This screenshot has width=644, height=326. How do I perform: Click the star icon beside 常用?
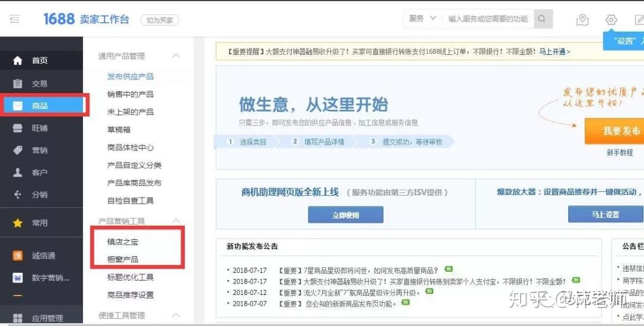tap(18, 223)
